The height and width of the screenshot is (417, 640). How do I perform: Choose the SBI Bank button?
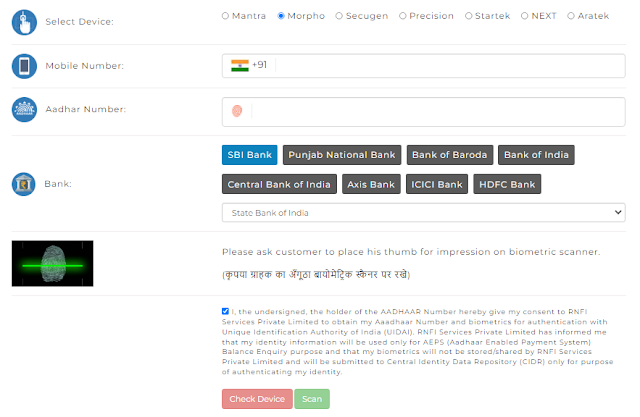(x=249, y=155)
